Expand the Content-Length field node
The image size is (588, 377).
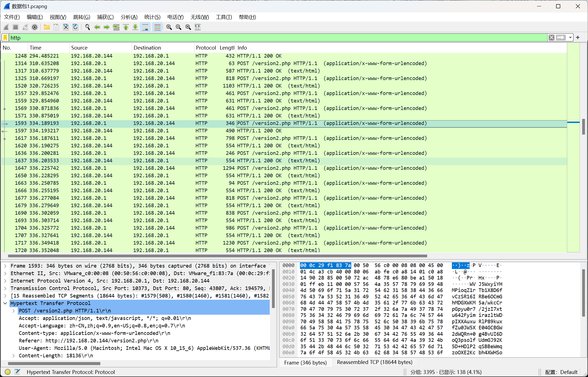13,355
